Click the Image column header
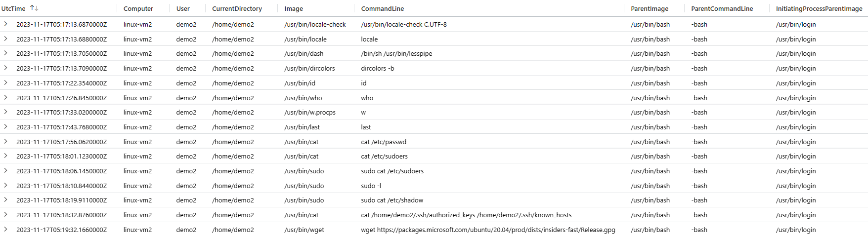Screen dimensions: 868x236 [294, 9]
